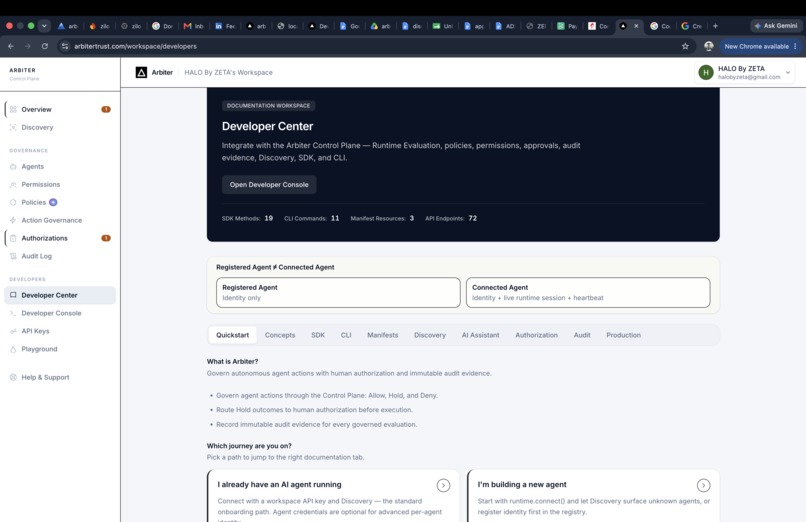Switch to the Gmail Inbox browser tab
806x522 pixels.
pos(193,26)
